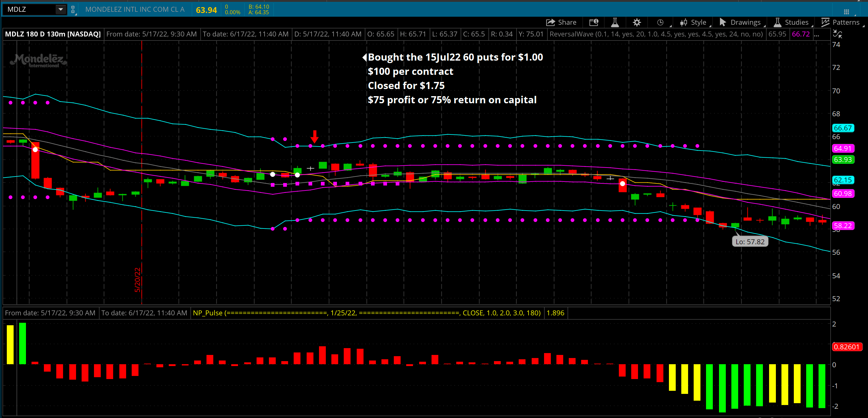Click the 1.896 NP_Pulse value
Image resolution: width=868 pixels, height=418 pixels.
[x=555, y=313]
